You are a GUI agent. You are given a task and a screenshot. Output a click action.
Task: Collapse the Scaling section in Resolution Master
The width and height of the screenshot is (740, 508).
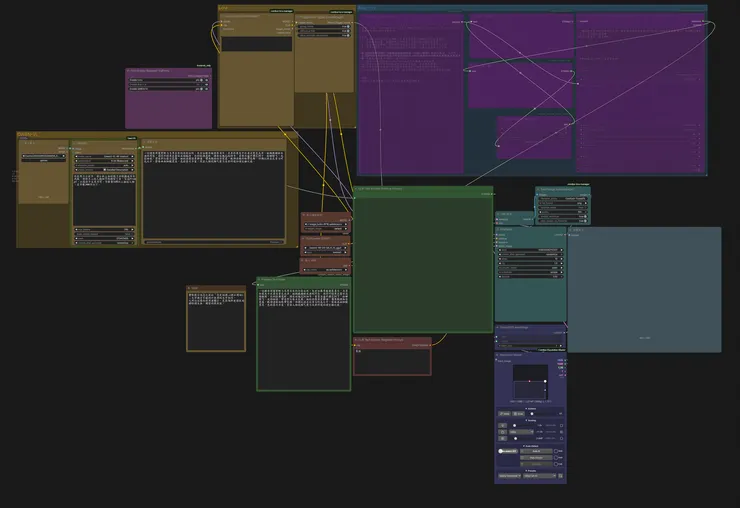530,420
